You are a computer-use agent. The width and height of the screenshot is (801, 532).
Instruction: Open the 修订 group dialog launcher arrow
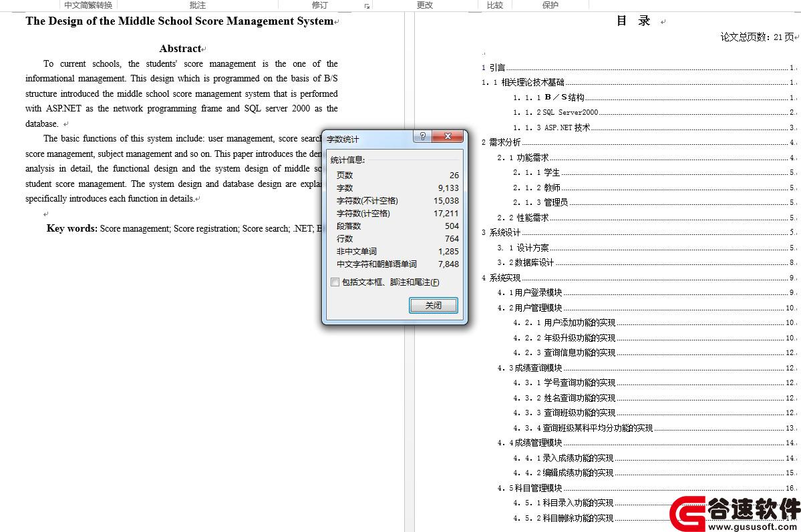click(367, 6)
